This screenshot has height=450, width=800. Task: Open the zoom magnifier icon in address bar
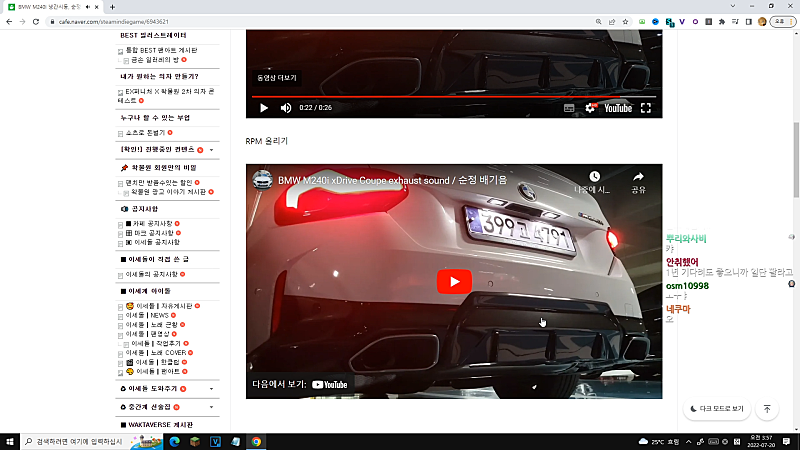[x=598, y=21]
